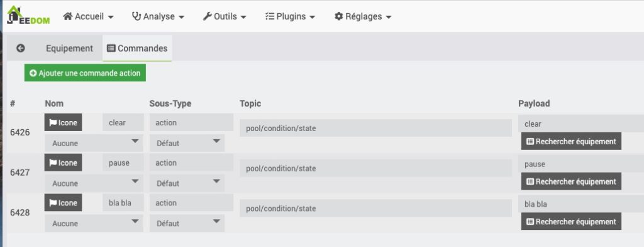Switch to the Equipement tab

pyautogui.click(x=69, y=48)
